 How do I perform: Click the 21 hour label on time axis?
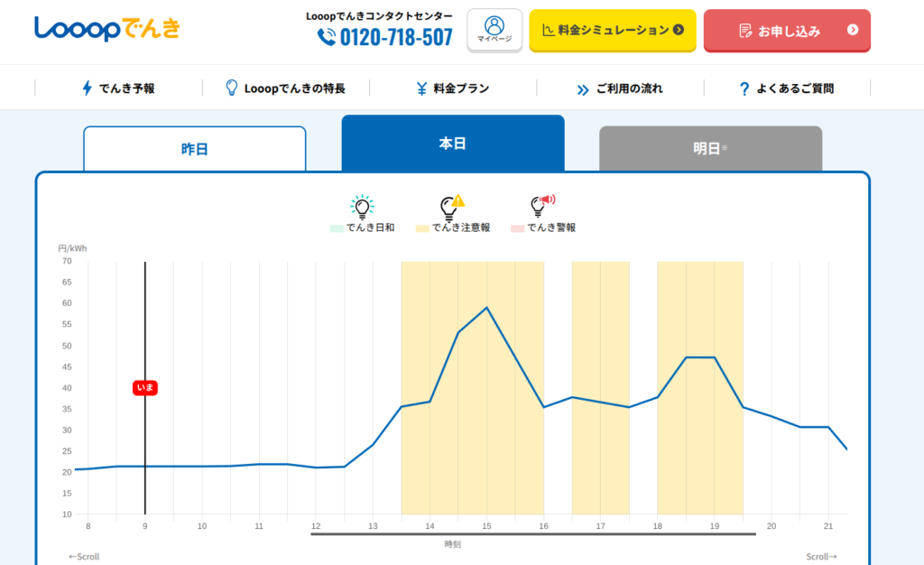click(828, 526)
